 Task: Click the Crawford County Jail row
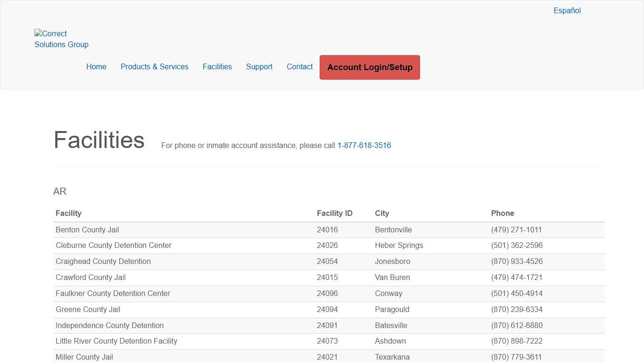tap(91, 277)
